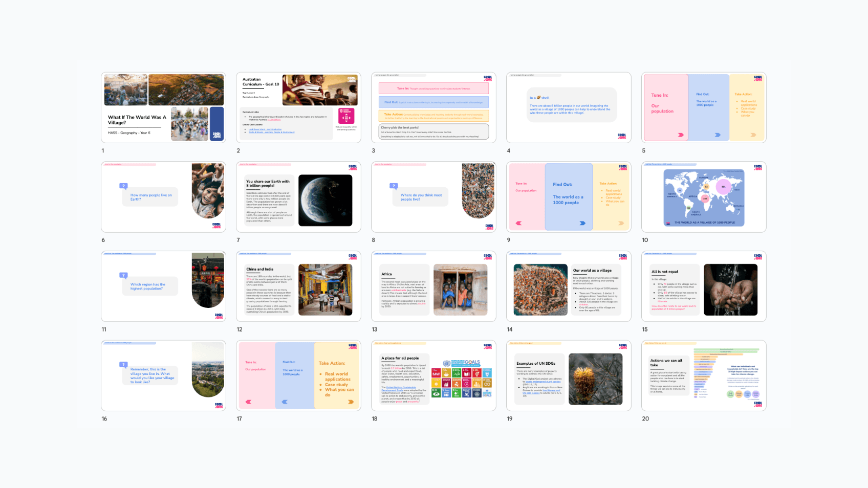Viewport: 868px width, 488px height.
Task: Open the world map slide 10
Action: pyautogui.click(x=704, y=197)
